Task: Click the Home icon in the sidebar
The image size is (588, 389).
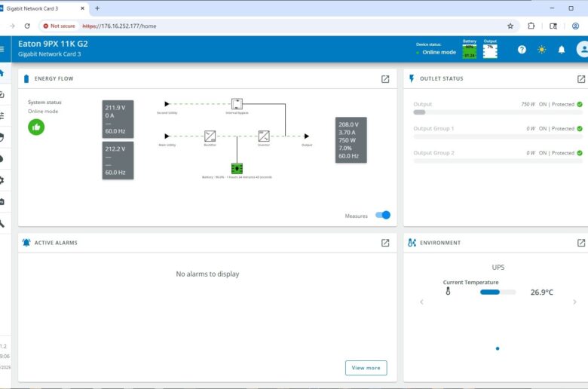Action: coord(2,73)
